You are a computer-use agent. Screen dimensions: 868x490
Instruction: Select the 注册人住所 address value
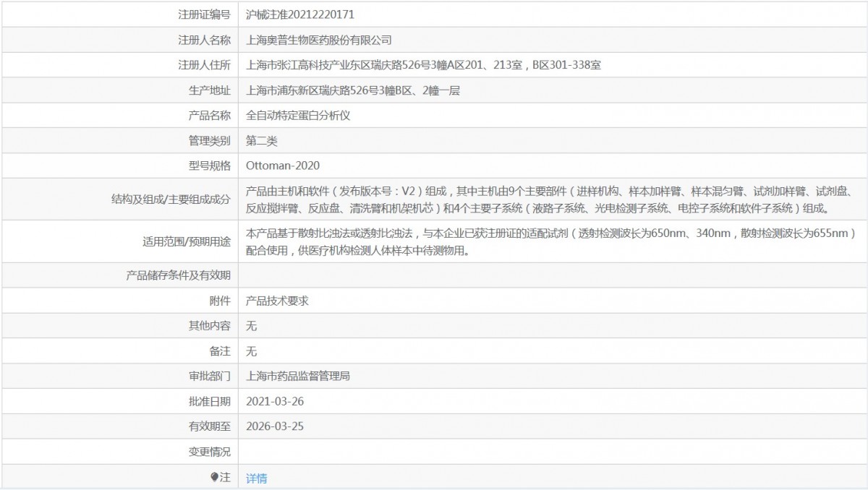tap(423, 65)
